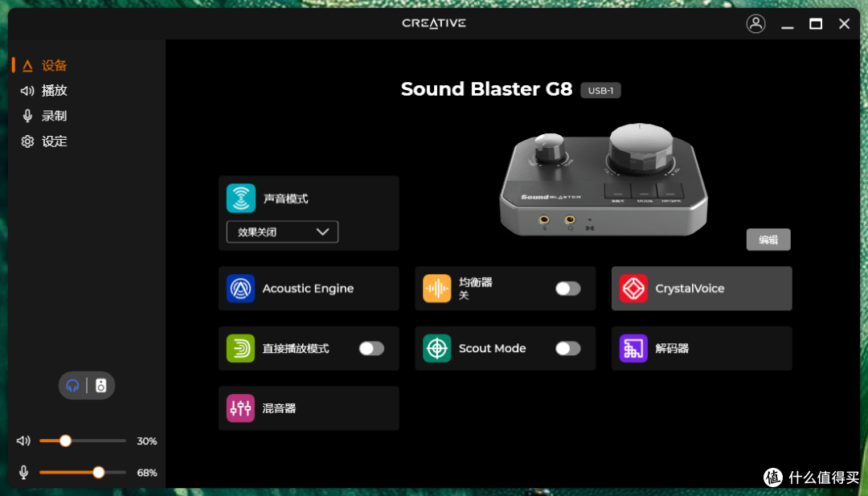The height and width of the screenshot is (496, 868).
Task: Click the USB-1 connection badge
Action: pyautogui.click(x=600, y=90)
